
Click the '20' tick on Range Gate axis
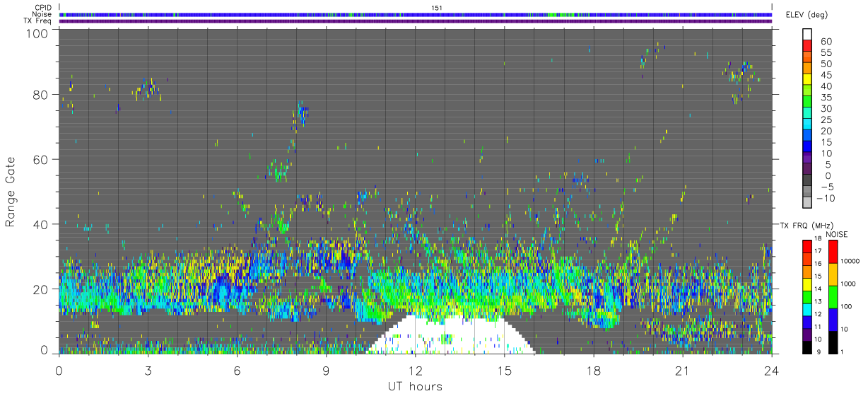[42, 289]
